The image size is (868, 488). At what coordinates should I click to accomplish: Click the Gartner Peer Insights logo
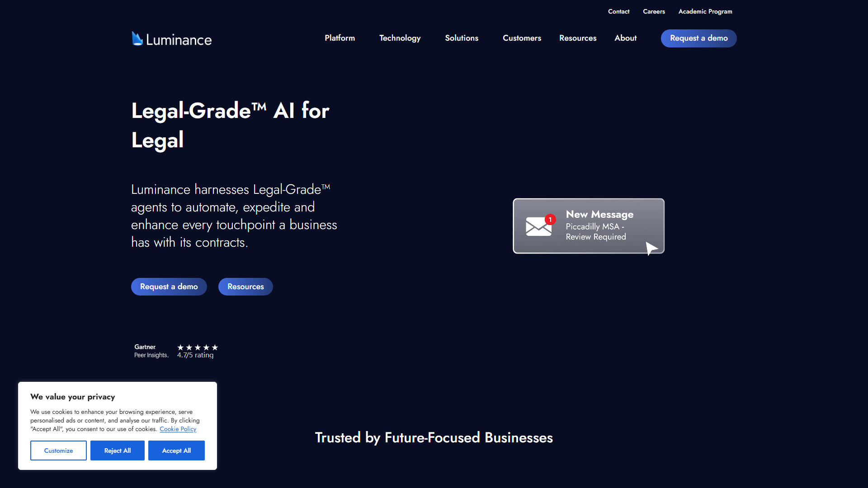151,351
